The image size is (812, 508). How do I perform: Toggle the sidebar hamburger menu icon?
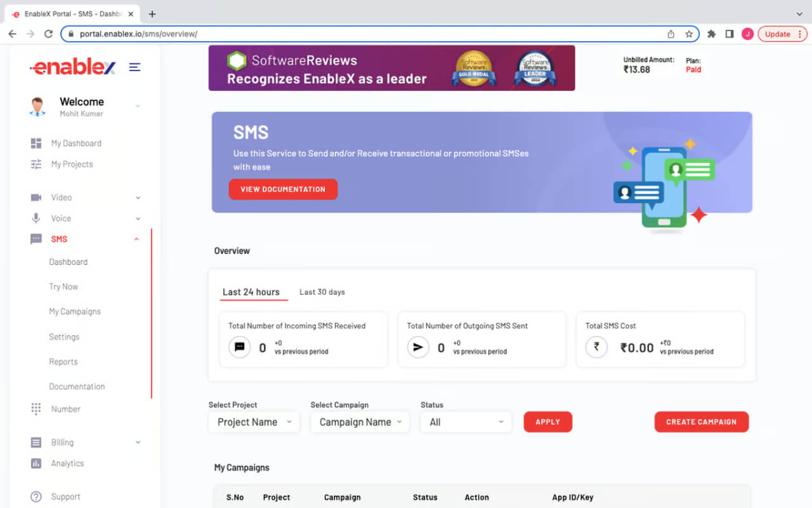[134, 67]
